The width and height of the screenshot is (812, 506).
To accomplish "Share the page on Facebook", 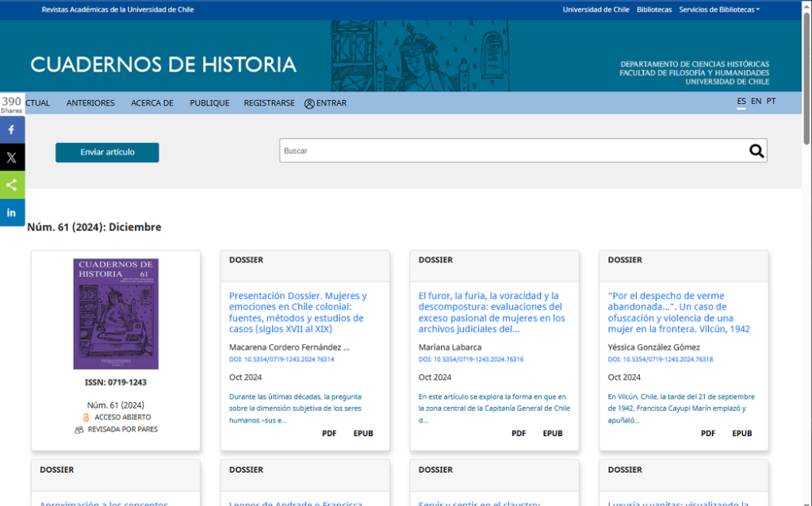I will [x=11, y=129].
